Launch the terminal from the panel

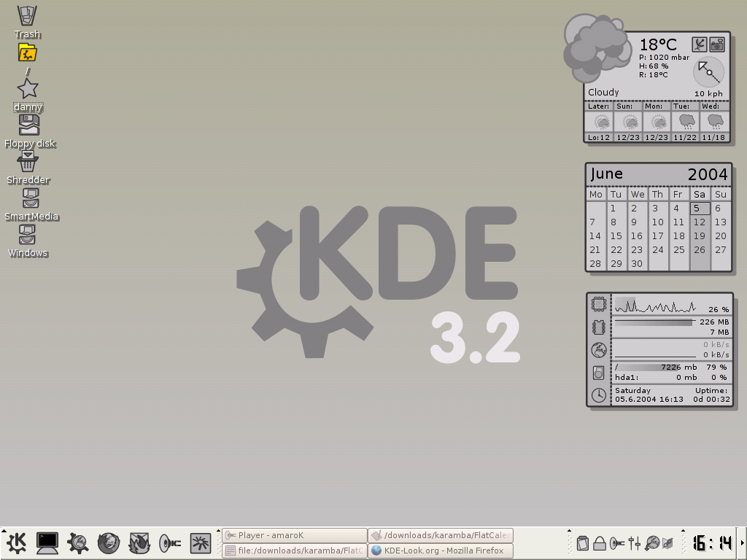coord(47,542)
